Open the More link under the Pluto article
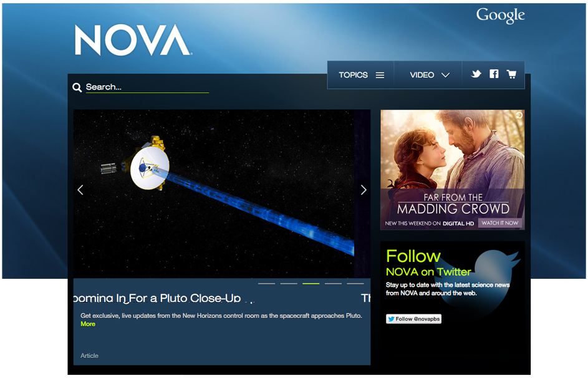 click(x=88, y=324)
